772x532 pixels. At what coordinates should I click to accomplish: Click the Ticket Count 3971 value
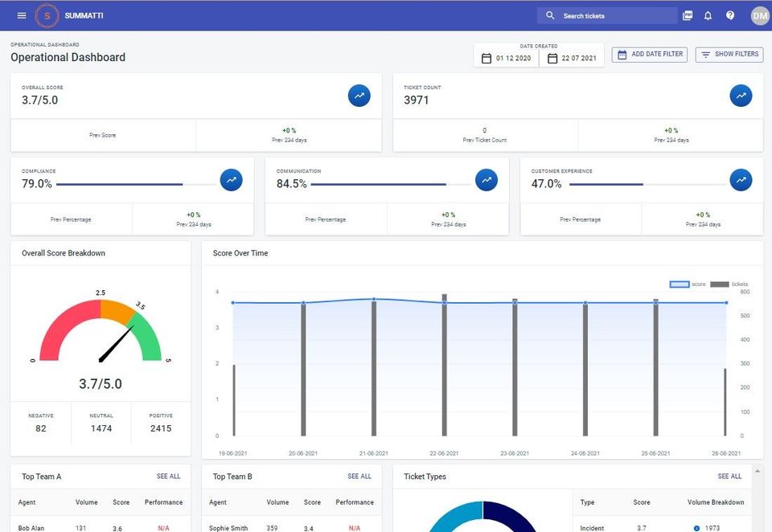416,100
